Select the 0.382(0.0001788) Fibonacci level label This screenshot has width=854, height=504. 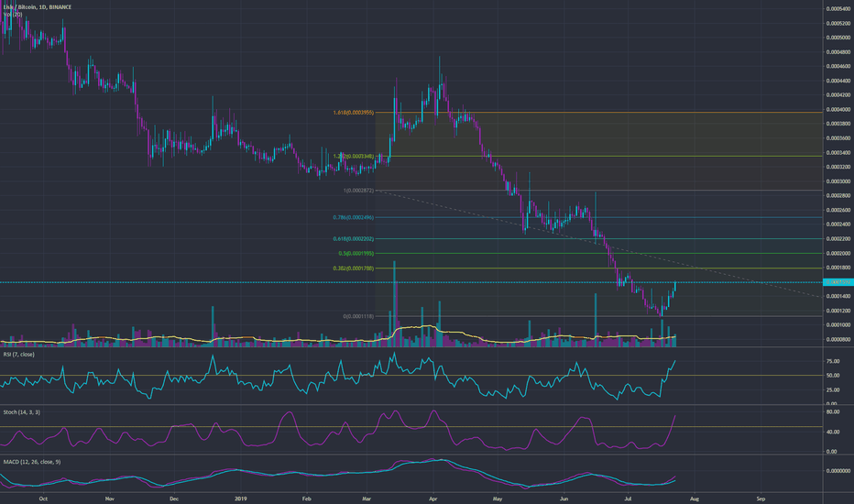(x=354, y=268)
